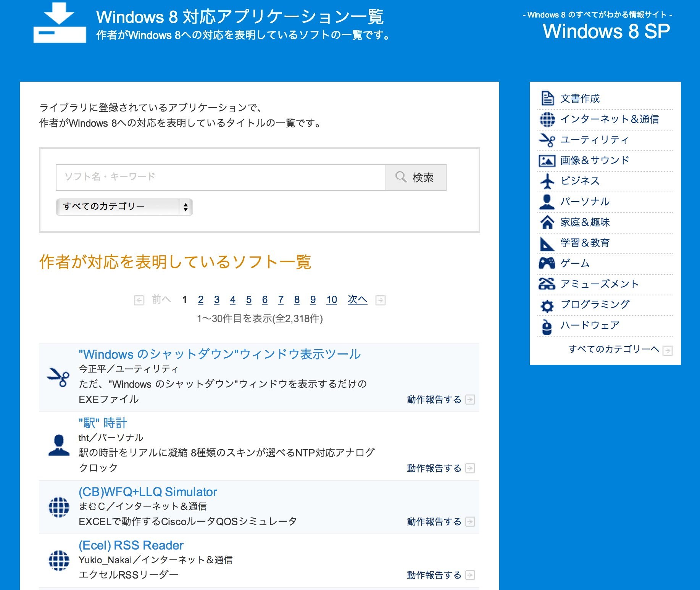Open the (CB)WFQ+LLQ Simulator link

[148, 492]
